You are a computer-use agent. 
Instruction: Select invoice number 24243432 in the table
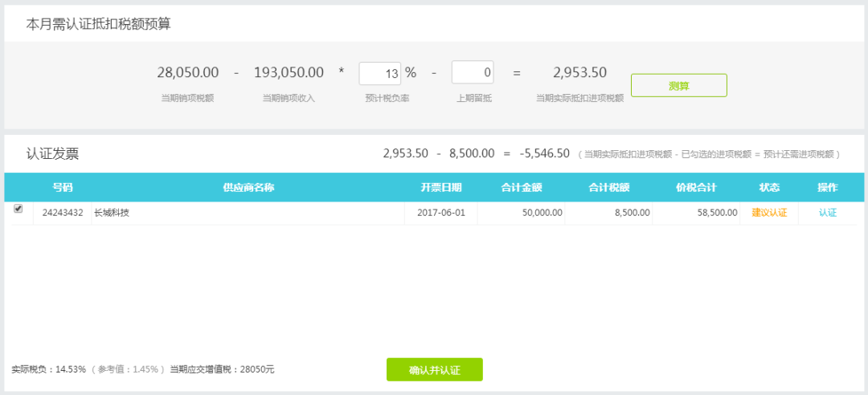[63, 213]
